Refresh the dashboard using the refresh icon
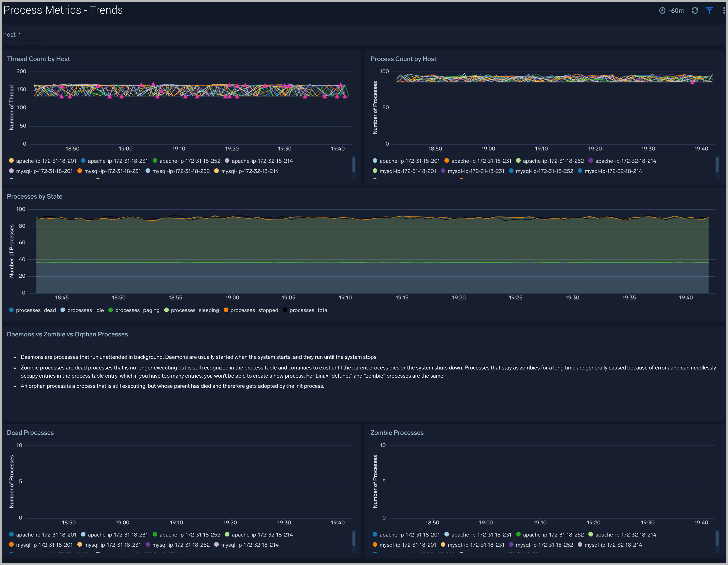 coord(695,10)
